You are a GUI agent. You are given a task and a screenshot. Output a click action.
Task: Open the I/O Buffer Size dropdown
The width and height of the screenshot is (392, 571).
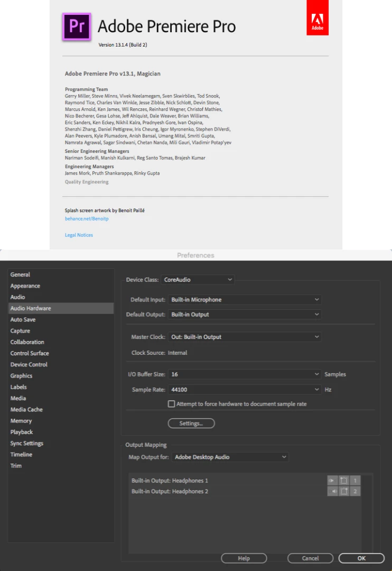pyautogui.click(x=245, y=374)
